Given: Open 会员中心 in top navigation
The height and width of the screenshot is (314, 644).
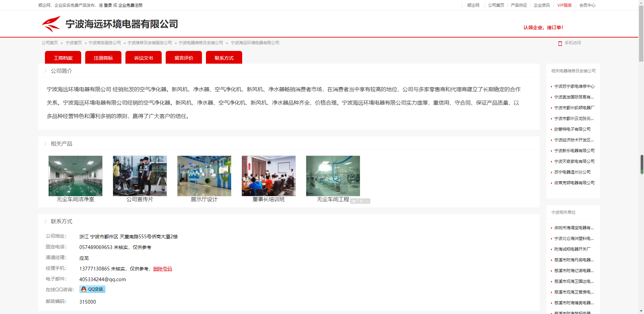Looking at the screenshot, I should coord(587,5).
